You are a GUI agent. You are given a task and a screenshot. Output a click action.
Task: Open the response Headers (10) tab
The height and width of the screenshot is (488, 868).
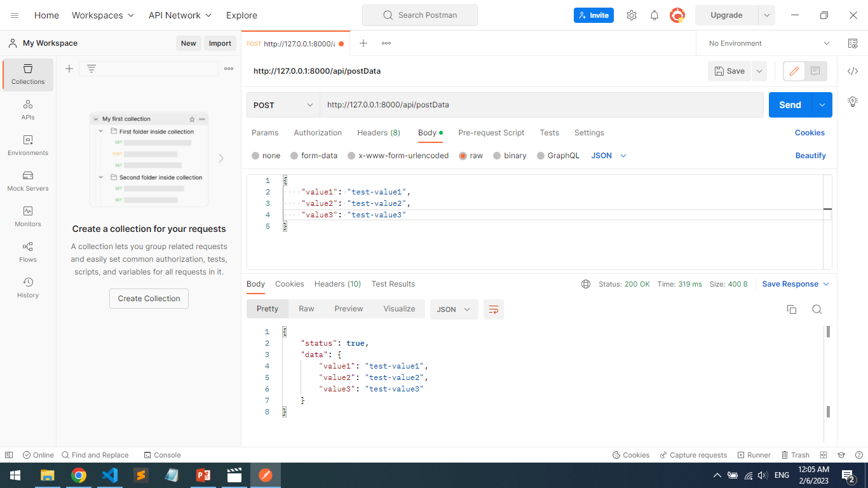pos(337,284)
